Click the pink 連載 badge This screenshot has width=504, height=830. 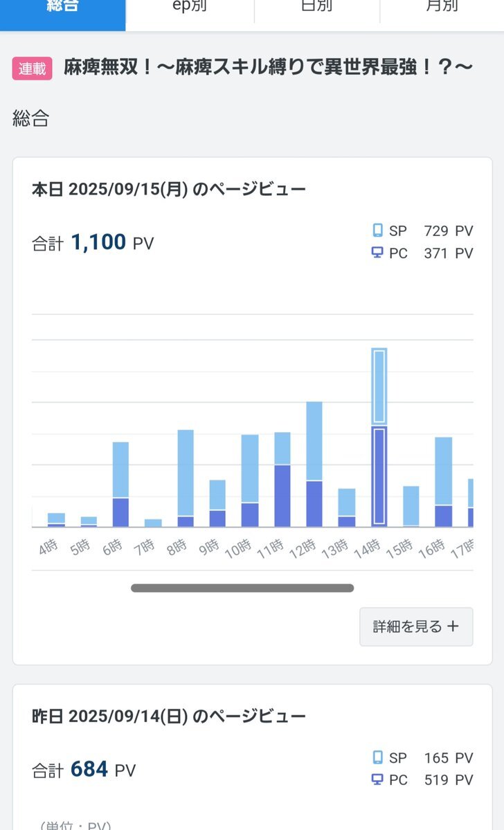tap(32, 69)
